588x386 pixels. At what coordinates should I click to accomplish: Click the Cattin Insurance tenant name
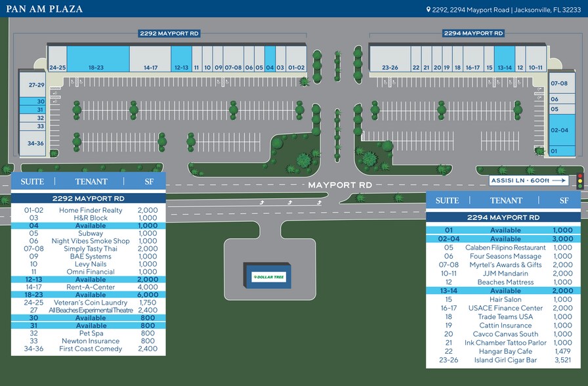(505, 325)
